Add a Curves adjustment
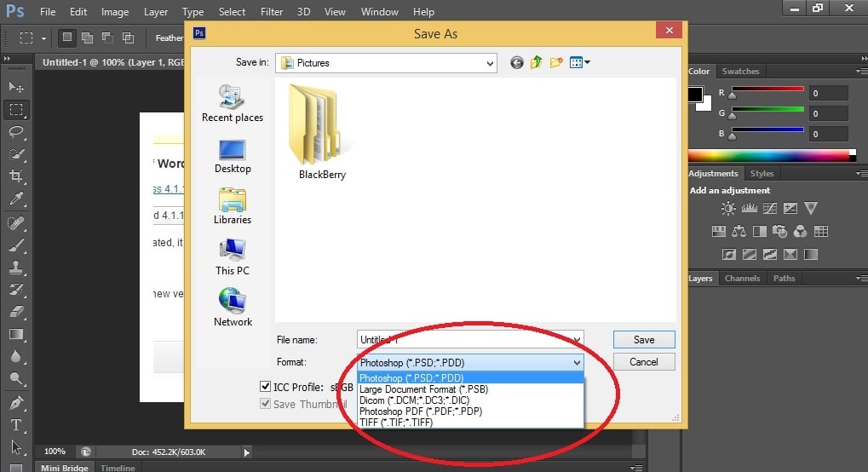 pyautogui.click(x=769, y=208)
